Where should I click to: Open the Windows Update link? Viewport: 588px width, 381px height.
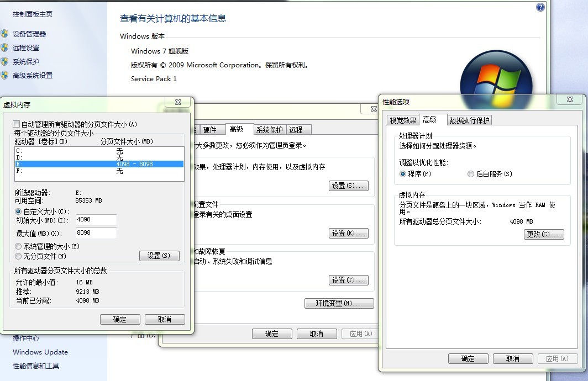(40, 352)
